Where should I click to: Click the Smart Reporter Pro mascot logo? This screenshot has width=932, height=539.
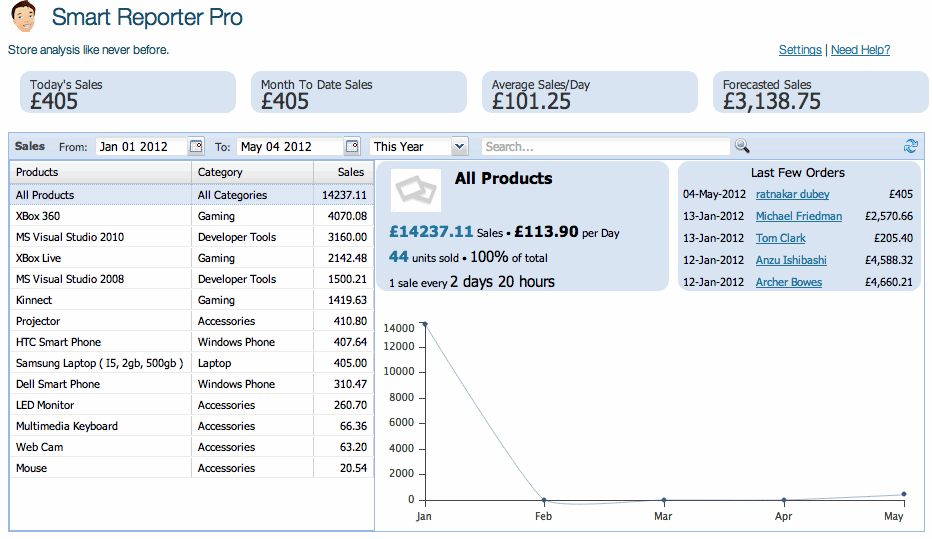25,18
